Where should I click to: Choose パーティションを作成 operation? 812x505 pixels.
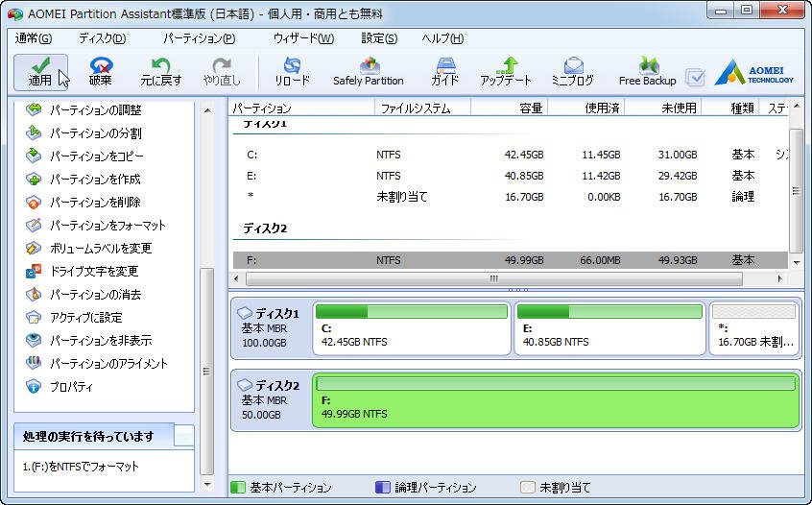coord(83,180)
